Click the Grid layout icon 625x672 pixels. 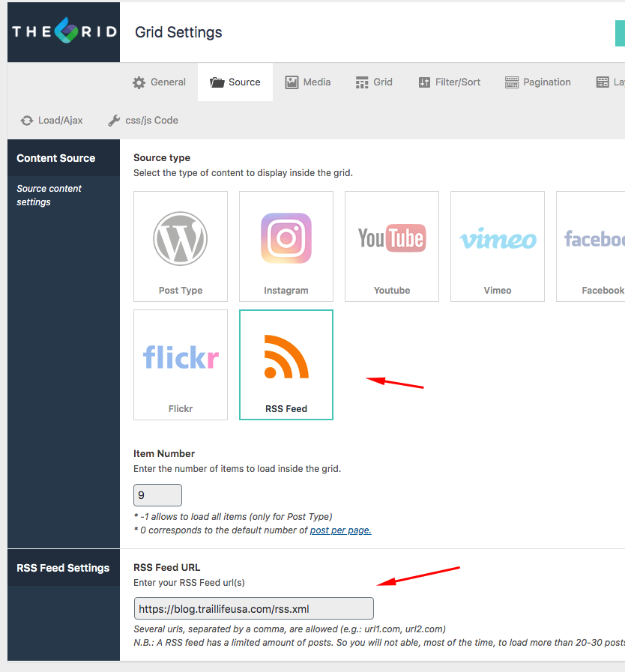click(362, 82)
